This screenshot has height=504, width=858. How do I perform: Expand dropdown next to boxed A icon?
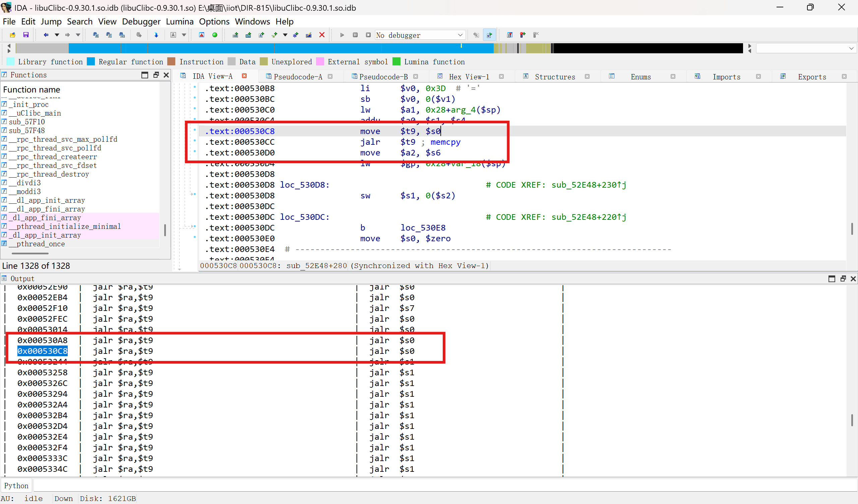pyautogui.click(x=184, y=35)
